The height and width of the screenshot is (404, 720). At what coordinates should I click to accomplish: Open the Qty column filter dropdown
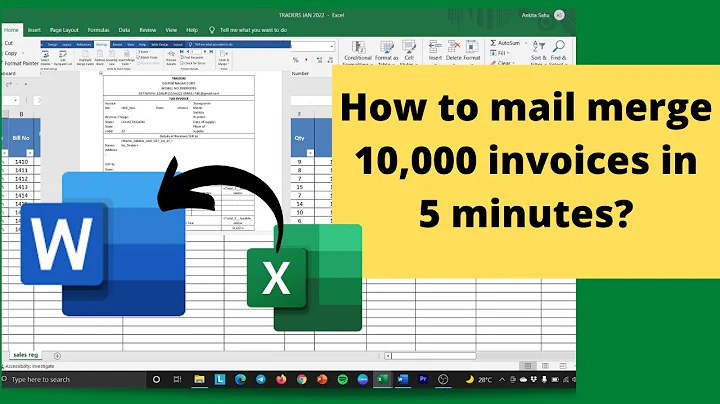310,153
